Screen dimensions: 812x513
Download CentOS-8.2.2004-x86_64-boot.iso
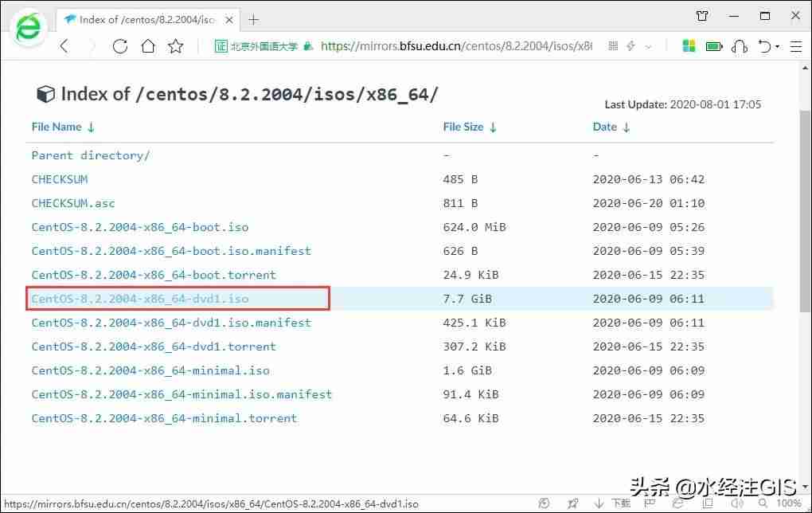[x=140, y=227]
